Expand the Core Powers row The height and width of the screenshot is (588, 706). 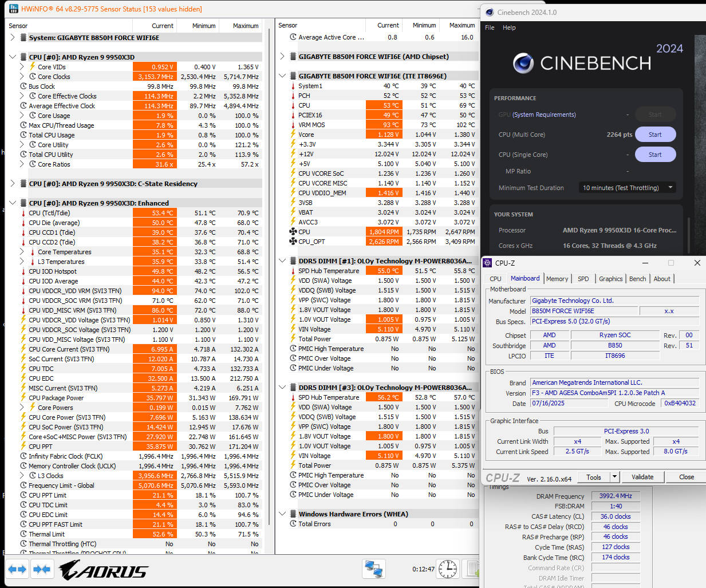[x=22, y=408]
